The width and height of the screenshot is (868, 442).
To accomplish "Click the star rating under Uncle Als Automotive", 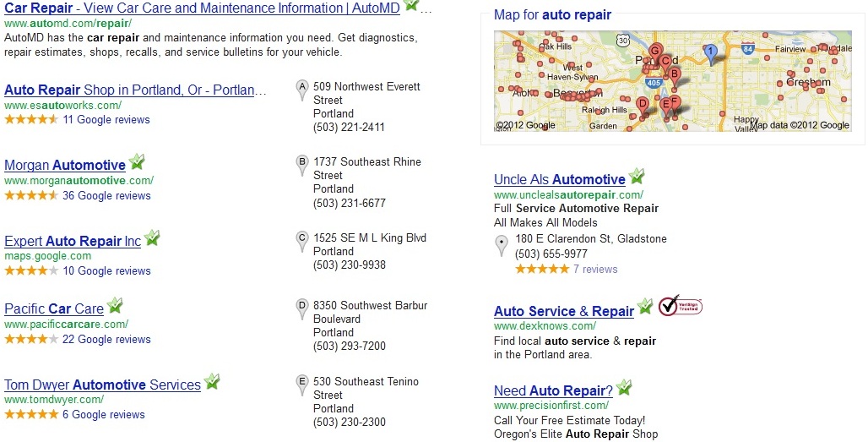I will 542,270.
